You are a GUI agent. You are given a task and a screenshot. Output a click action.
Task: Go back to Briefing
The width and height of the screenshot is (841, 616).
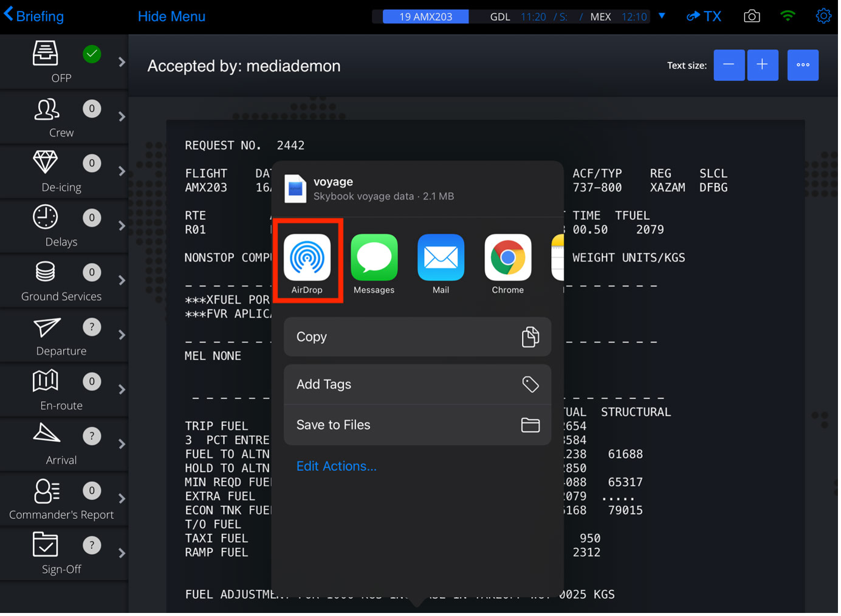point(35,16)
